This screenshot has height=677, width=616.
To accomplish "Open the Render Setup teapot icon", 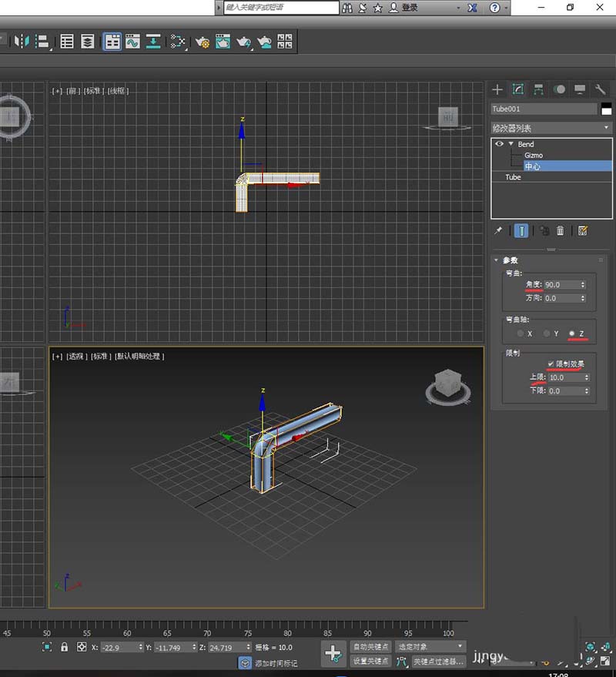I will click(x=203, y=42).
